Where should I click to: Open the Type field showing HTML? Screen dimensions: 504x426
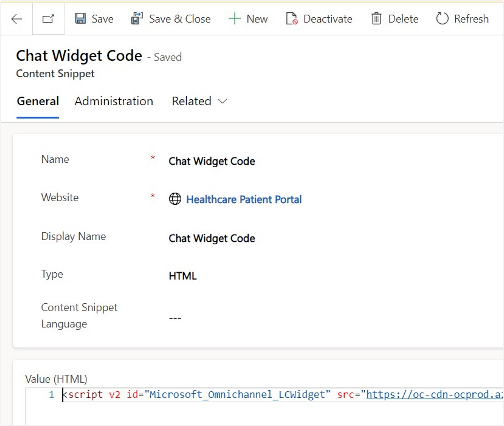[183, 276]
